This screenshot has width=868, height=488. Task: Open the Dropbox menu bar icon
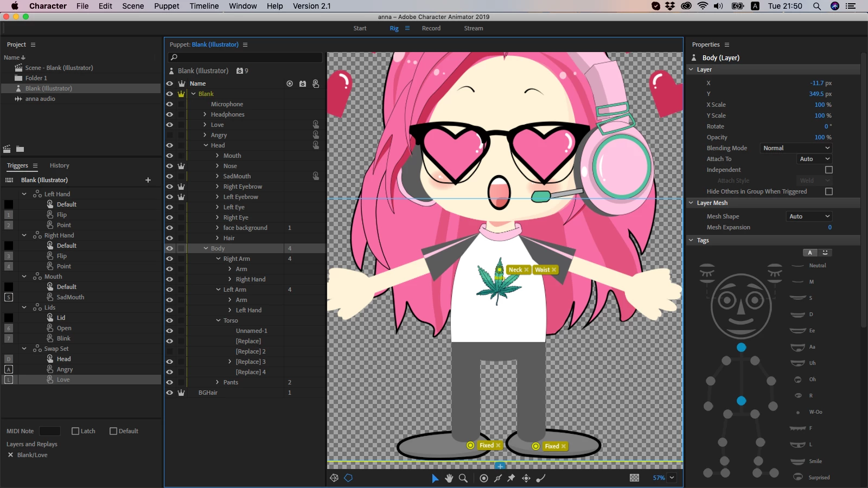671,6
